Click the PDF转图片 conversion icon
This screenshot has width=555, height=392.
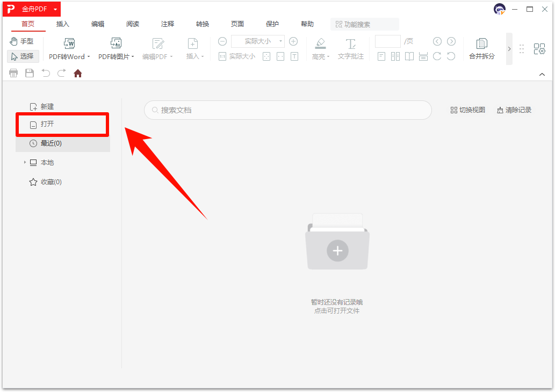pos(116,44)
